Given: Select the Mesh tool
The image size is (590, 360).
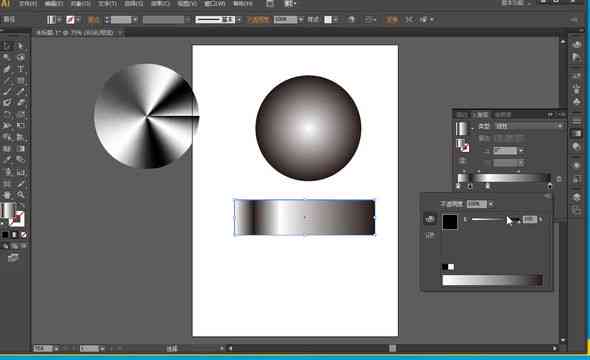Looking at the screenshot, I should coord(6,149).
